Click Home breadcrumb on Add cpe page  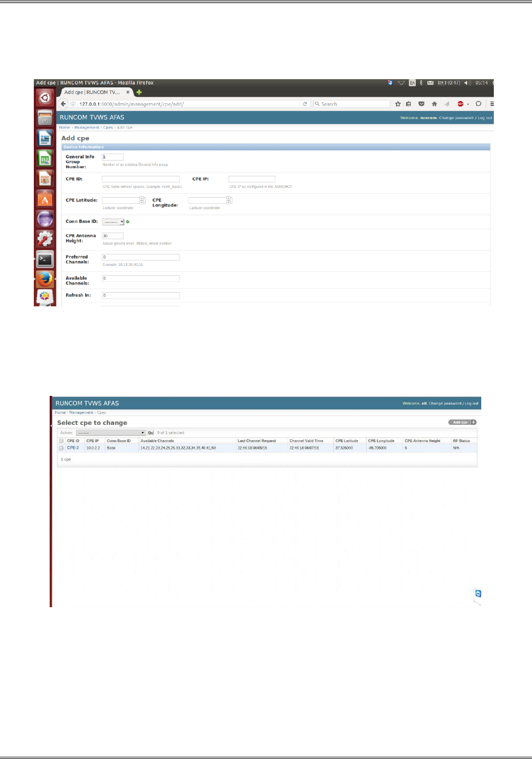[x=64, y=127]
